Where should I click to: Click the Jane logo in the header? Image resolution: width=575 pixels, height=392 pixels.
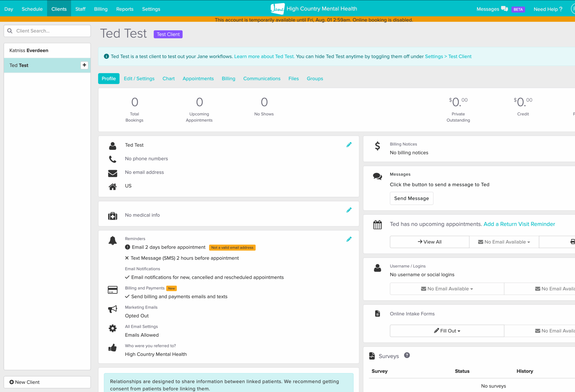pos(277,9)
